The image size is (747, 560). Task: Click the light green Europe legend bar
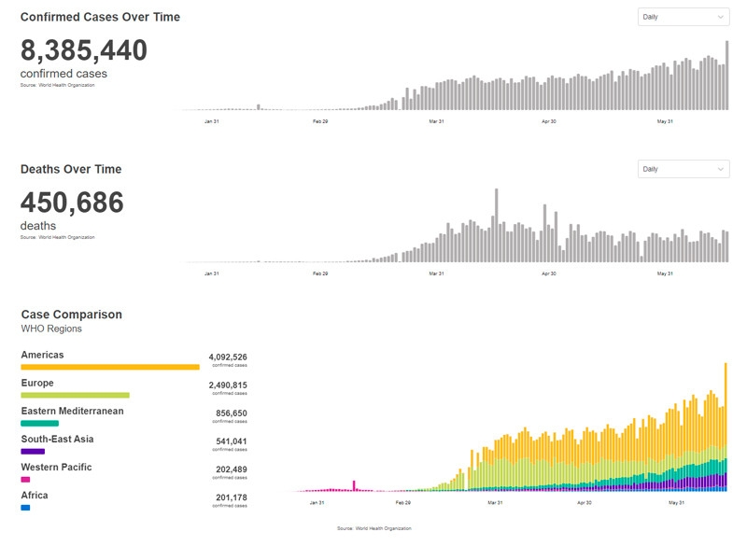click(75, 395)
